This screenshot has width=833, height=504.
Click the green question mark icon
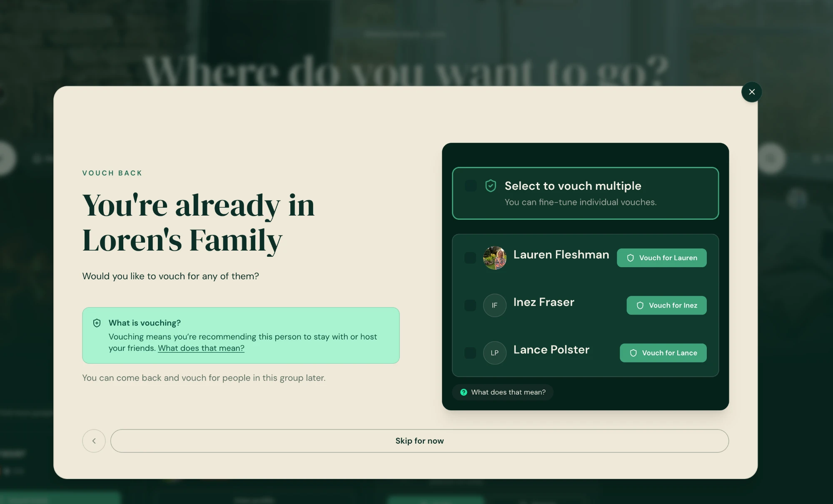click(x=464, y=392)
